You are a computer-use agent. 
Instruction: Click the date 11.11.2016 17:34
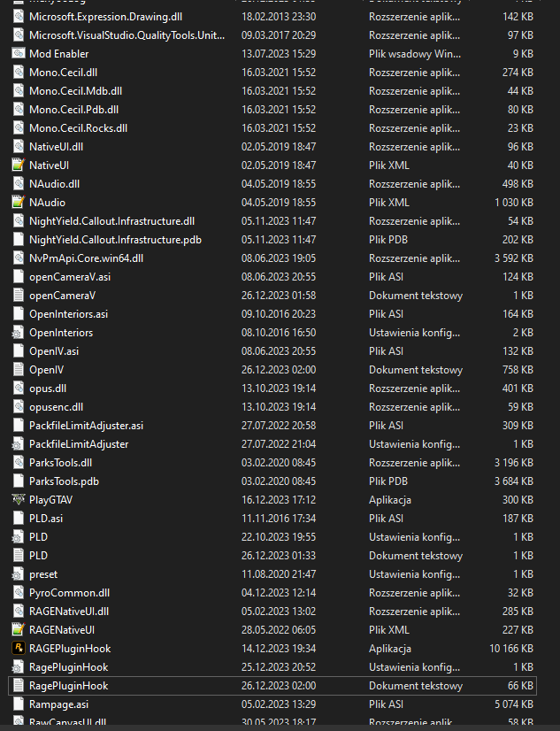[x=278, y=519]
